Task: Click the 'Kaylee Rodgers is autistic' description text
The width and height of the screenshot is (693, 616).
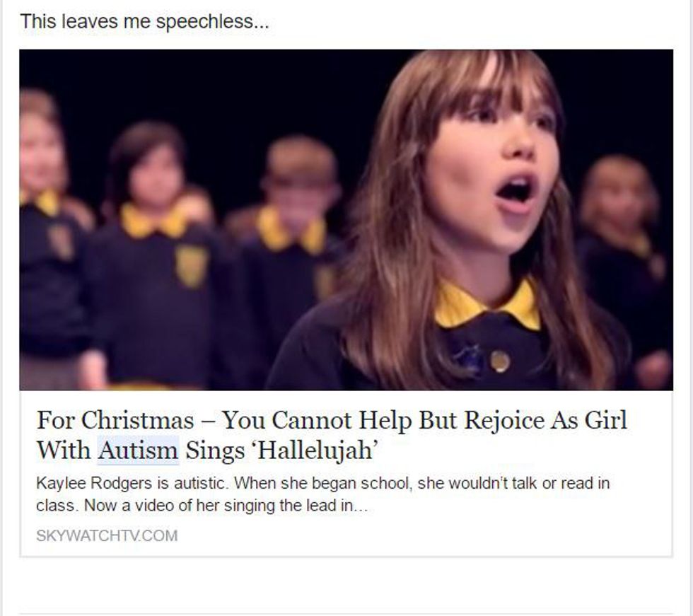Action: coord(323,494)
